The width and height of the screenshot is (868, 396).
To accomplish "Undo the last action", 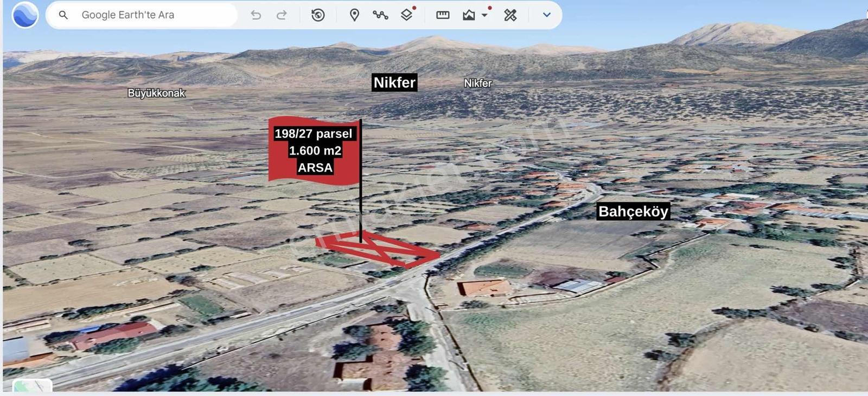I will coord(256,15).
